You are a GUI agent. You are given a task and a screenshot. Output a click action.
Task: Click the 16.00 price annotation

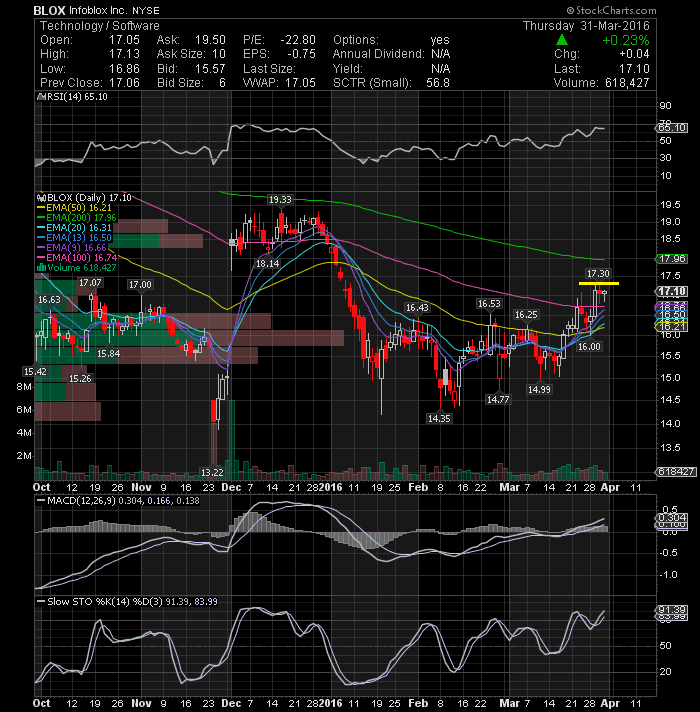click(589, 347)
